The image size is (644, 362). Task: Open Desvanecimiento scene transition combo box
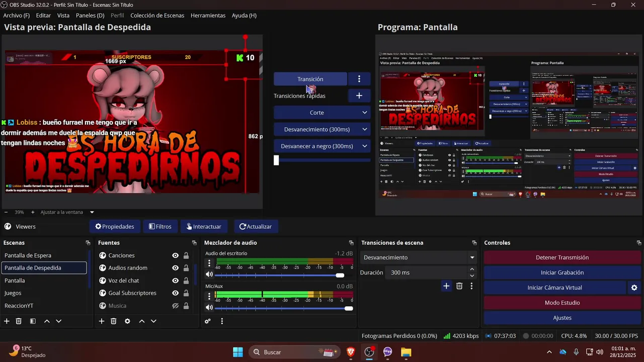[x=419, y=257]
